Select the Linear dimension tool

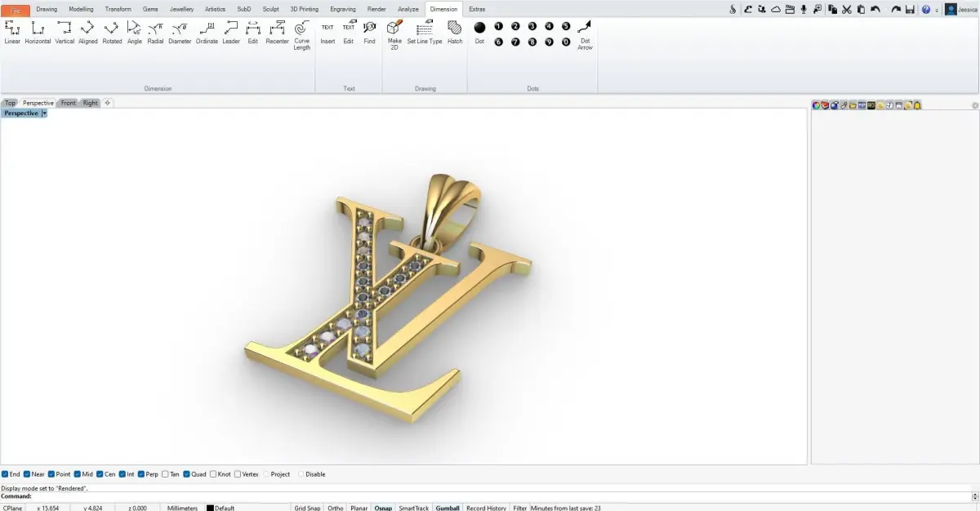12,33
